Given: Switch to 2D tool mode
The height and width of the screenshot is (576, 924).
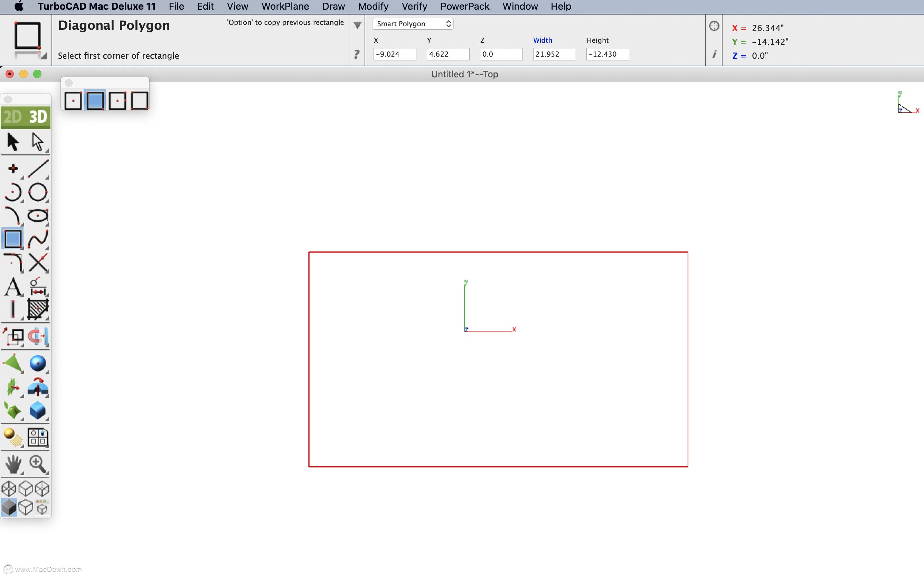Looking at the screenshot, I should pyautogui.click(x=12, y=117).
